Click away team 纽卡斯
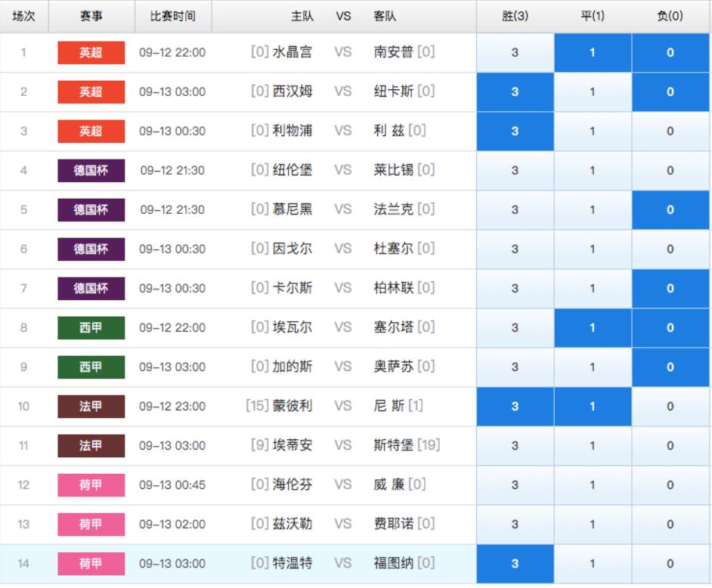Viewport: 712px width, 588px height. 393,91
